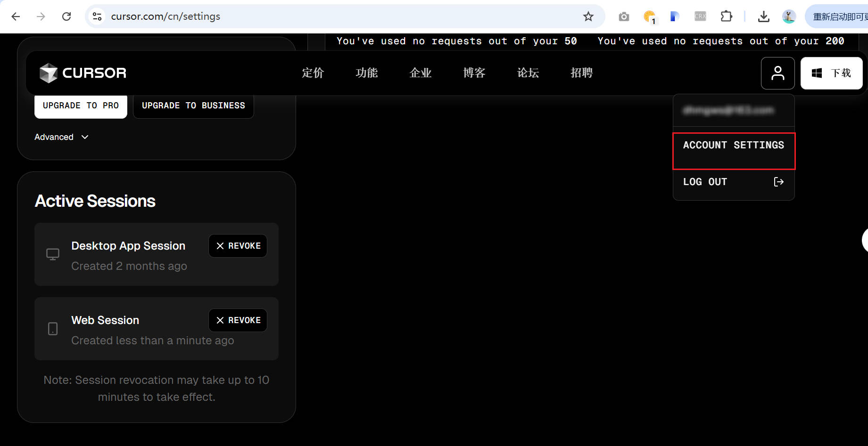Revoke the Desktop App Session

pos(238,246)
